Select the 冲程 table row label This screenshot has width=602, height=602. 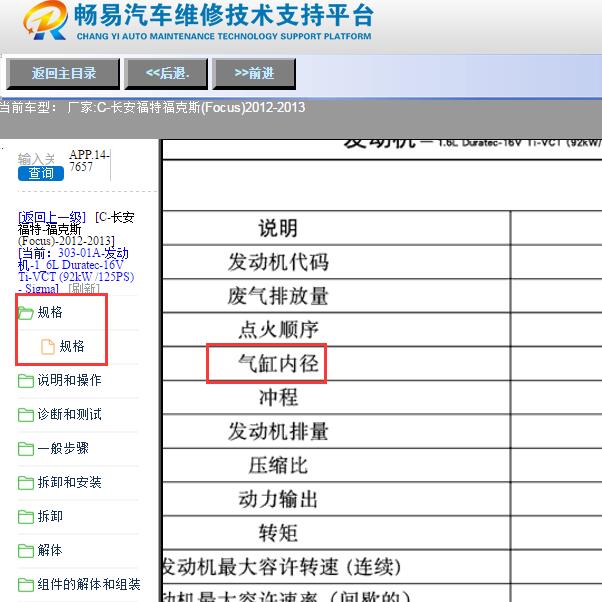pos(278,397)
